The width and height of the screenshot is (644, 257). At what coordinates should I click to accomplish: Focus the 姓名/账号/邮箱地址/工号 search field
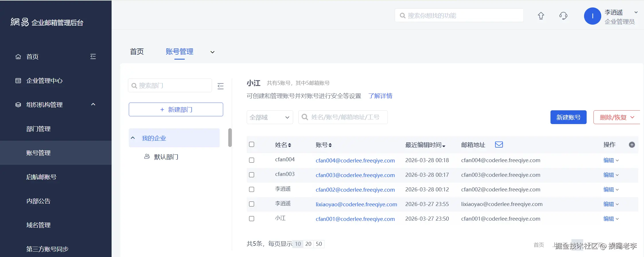point(343,117)
